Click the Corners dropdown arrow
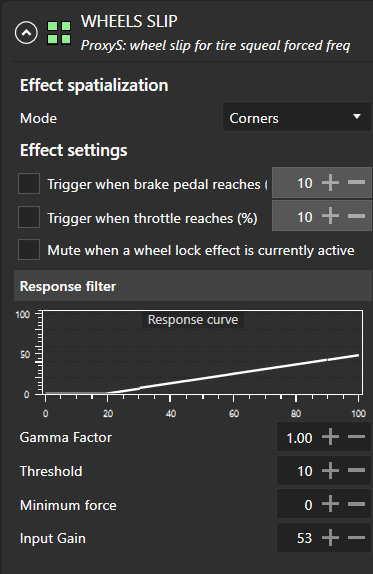Image resolution: width=373 pixels, height=574 pixels. 357,117
